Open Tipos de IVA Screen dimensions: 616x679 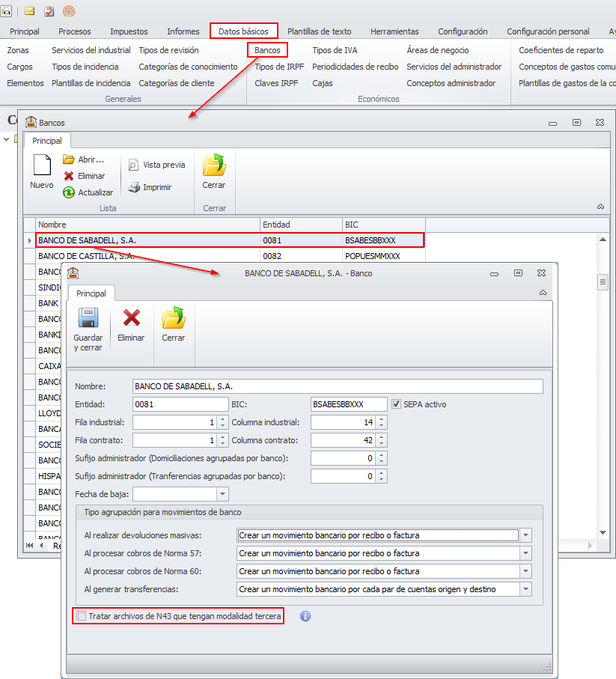point(335,50)
